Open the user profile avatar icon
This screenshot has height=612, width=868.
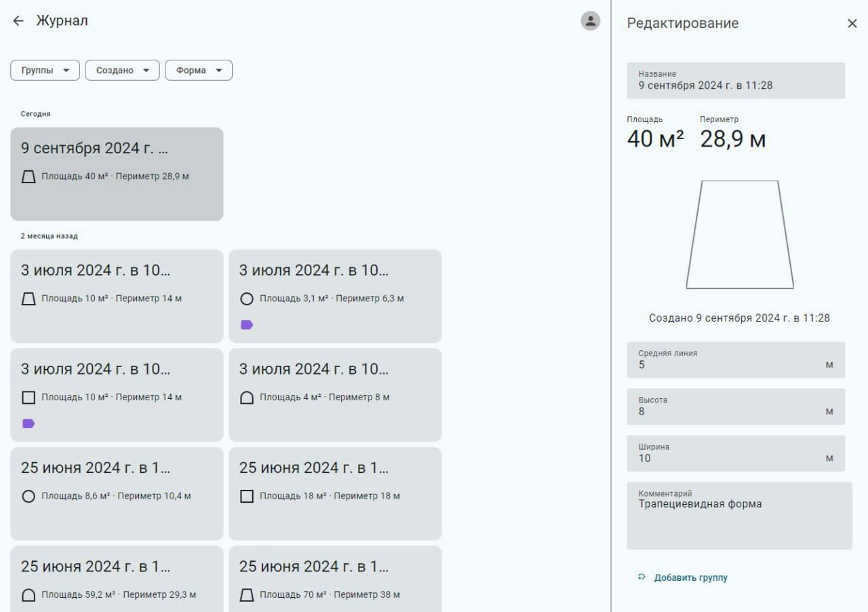coord(590,21)
